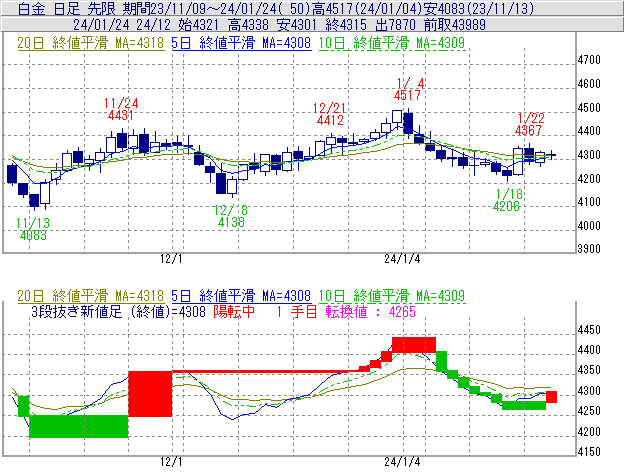Click the 1/22 4367 high price label
Viewport: 624px width, 475px height.
[x=529, y=124]
